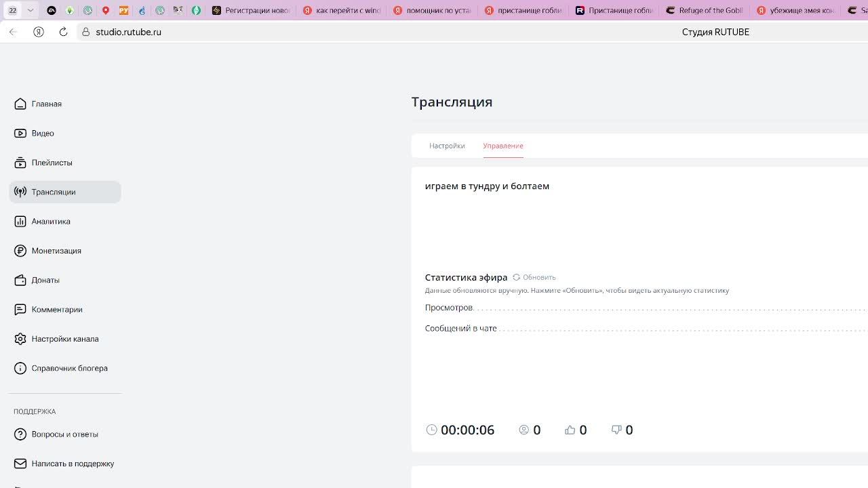Open Аналитика page

(51, 221)
